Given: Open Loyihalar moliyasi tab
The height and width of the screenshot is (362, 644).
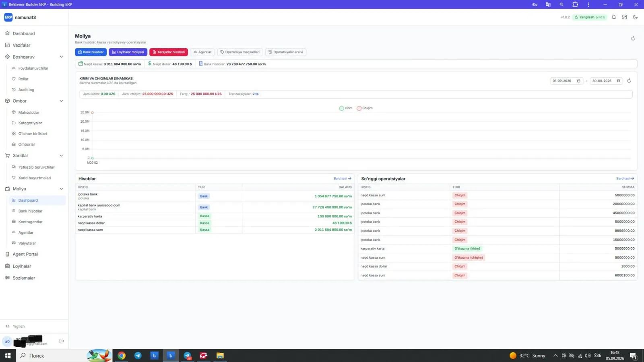Looking at the screenshot, I should (x=128, y=52).
